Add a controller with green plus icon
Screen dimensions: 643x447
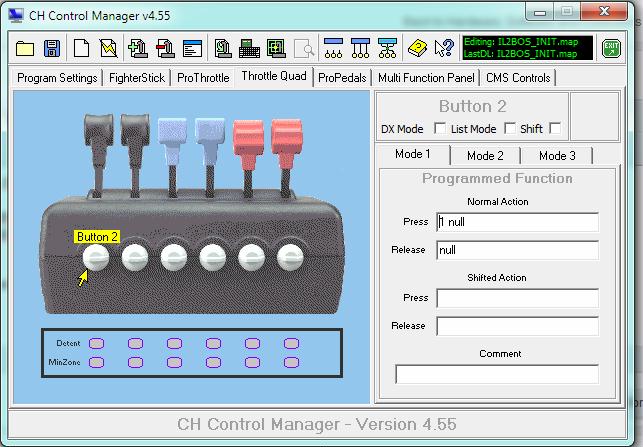(138, 48)
